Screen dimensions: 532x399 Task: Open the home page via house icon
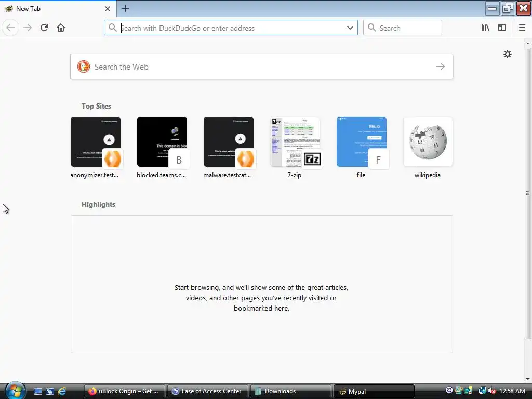(61, 28)
